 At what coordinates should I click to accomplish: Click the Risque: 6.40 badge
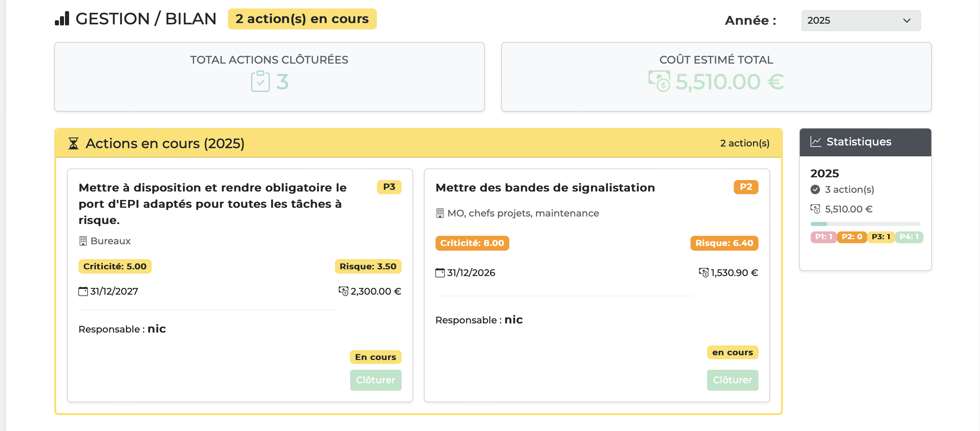pos(724,243)
